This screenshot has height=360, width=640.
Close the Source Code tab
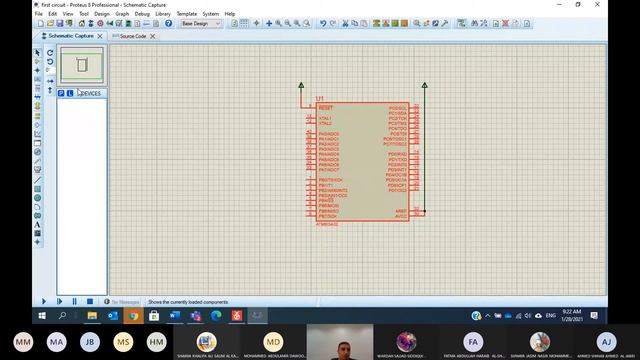coord(153,36)
